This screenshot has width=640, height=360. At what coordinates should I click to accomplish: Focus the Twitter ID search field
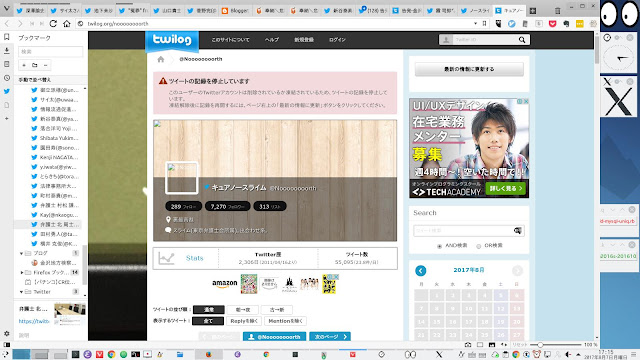pyautogui.click(x=484, y=40)
